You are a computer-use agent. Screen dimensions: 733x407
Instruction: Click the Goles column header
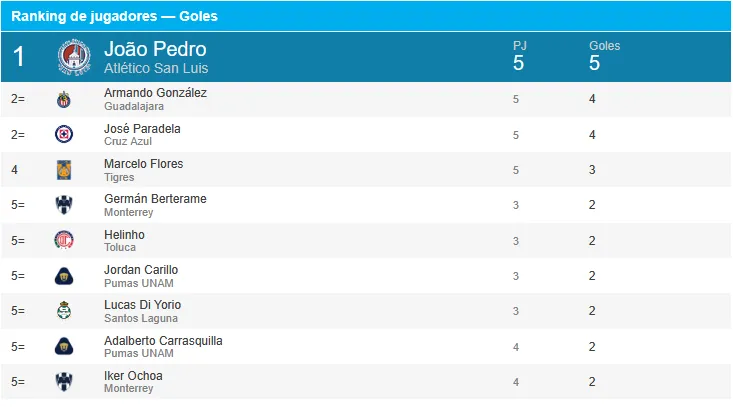pos(604,45)
